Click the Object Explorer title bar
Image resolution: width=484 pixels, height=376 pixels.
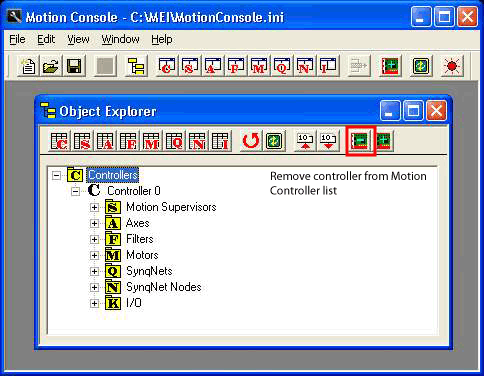(x=243, y=111)
